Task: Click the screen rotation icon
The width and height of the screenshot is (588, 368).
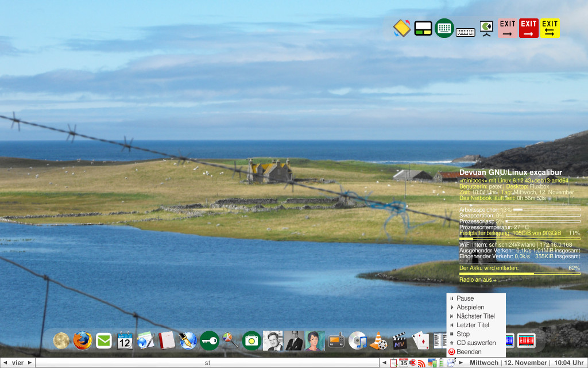Action: [x=401, y=28]
